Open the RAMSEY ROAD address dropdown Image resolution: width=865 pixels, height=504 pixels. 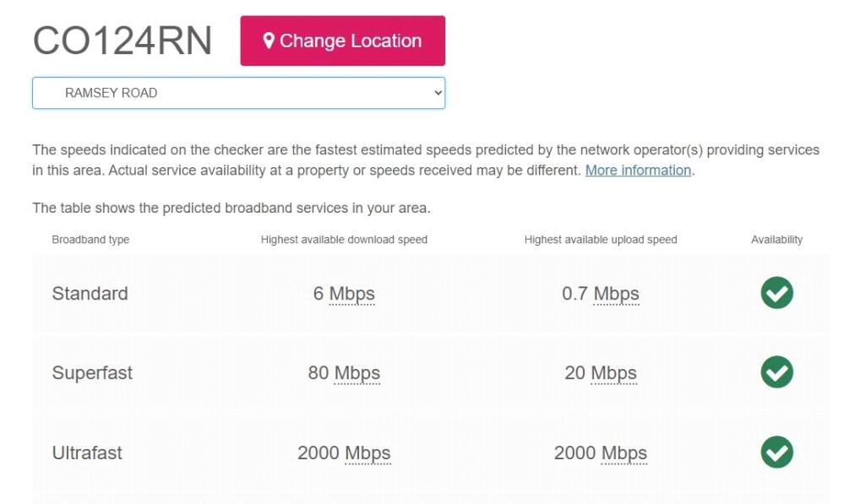tap(238, 93)
